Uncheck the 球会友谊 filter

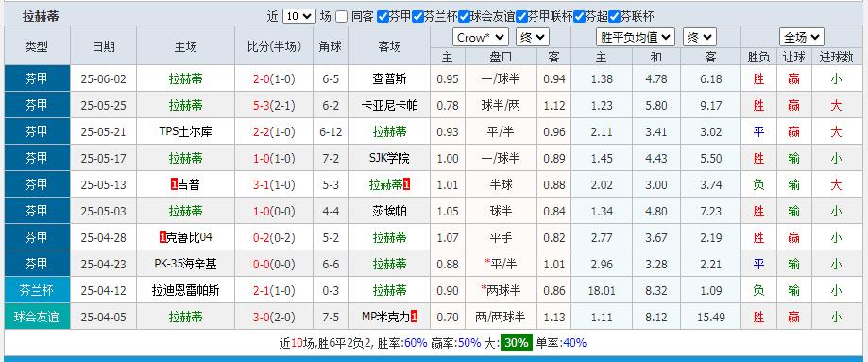pos(464,17)
